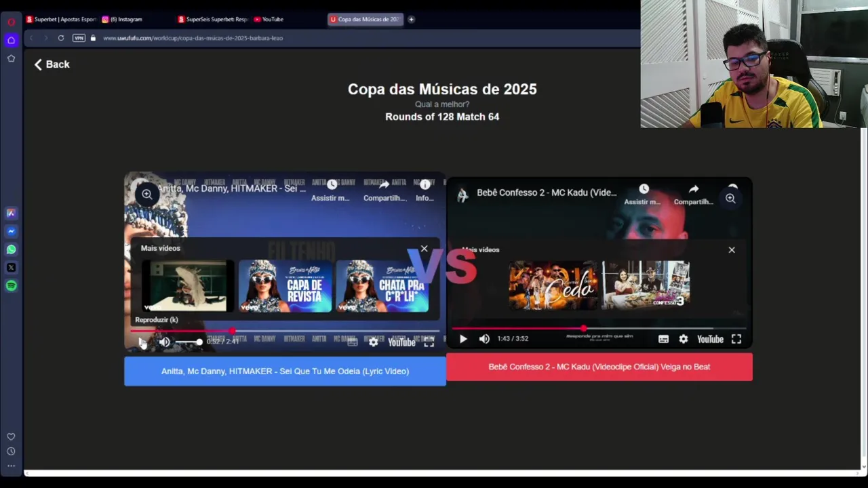Enter fullscreen on the Anitta video
Viewport: 868px width, 488px height.
click(429, 342)
